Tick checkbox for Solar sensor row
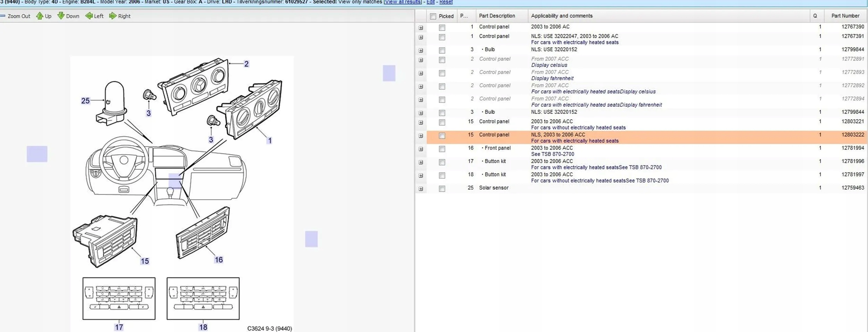The height and width of the screenshot is (332, 868). pos(442,189)
